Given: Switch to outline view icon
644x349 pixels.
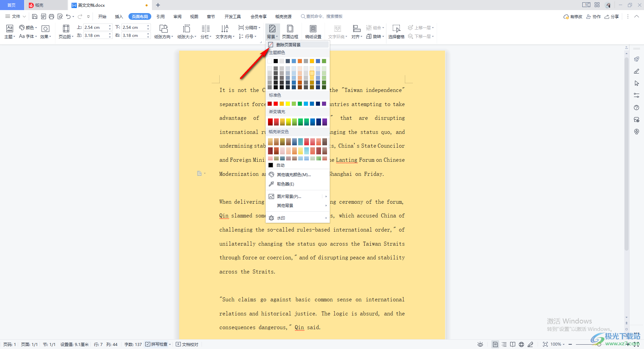Looking at the screenshot, I should (504, 344).
